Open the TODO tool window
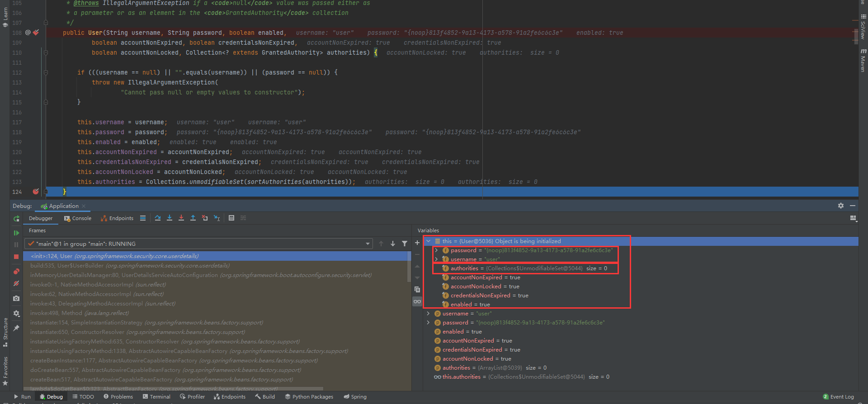868x404 pixels. [83, 397]
